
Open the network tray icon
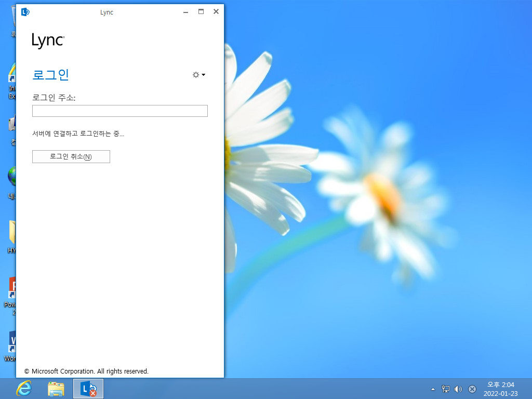(x=445, y=389)
